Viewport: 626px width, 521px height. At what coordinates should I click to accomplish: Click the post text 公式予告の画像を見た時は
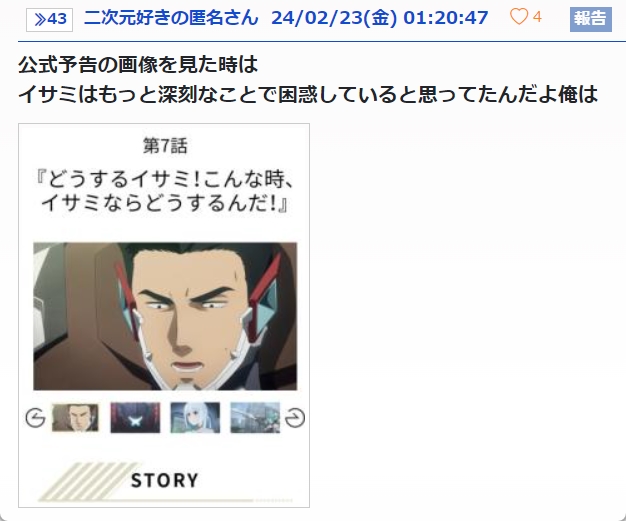pos(138,65)
